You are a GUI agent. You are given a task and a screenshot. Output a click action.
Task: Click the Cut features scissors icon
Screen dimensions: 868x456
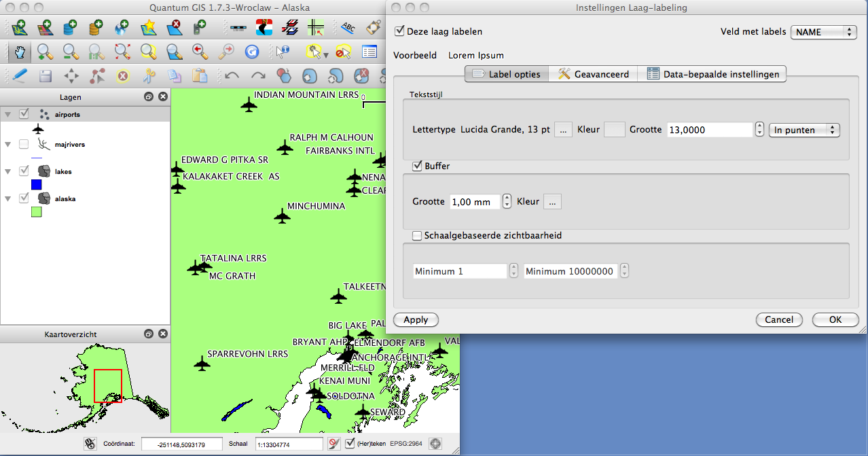[149, 75]
